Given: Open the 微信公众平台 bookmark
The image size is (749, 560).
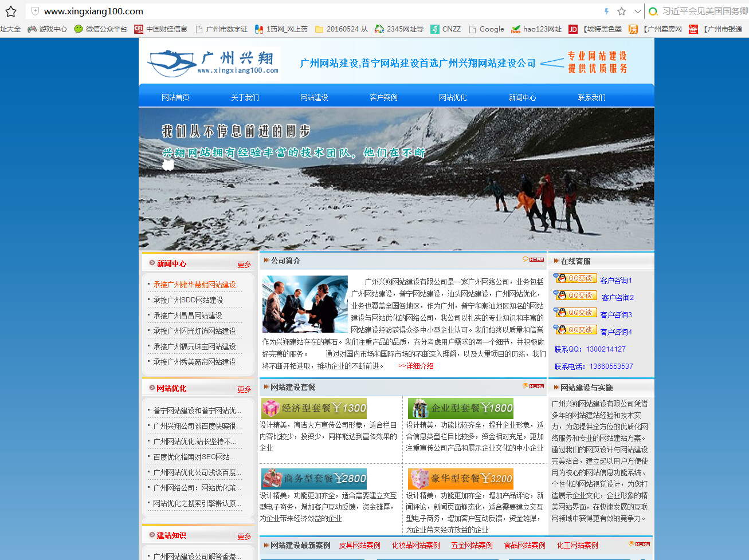Looking at the screenshot, I should coord(100,29).
